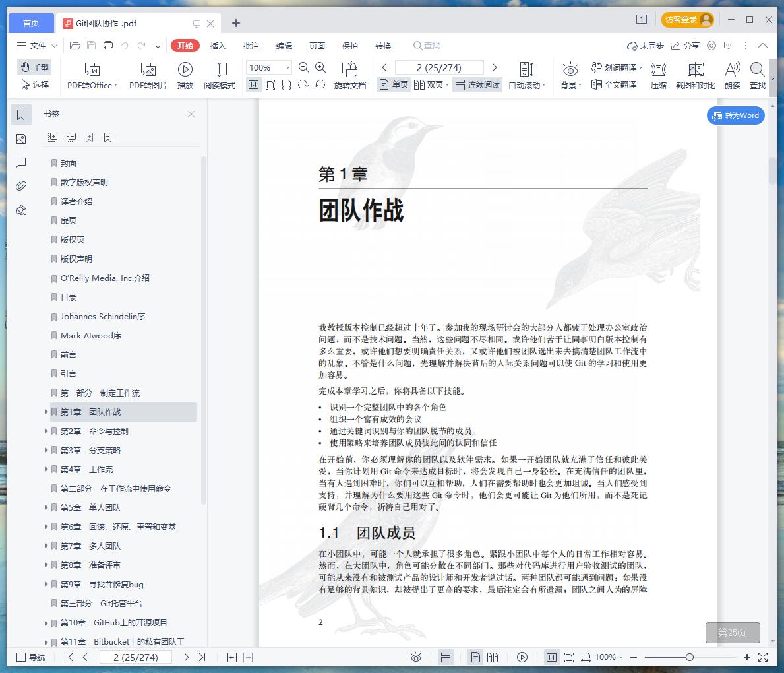Open the thumbnails panel in sidebar
Image resolution: width=784 pixels, height=673 pixels.
tap(20, 139)
